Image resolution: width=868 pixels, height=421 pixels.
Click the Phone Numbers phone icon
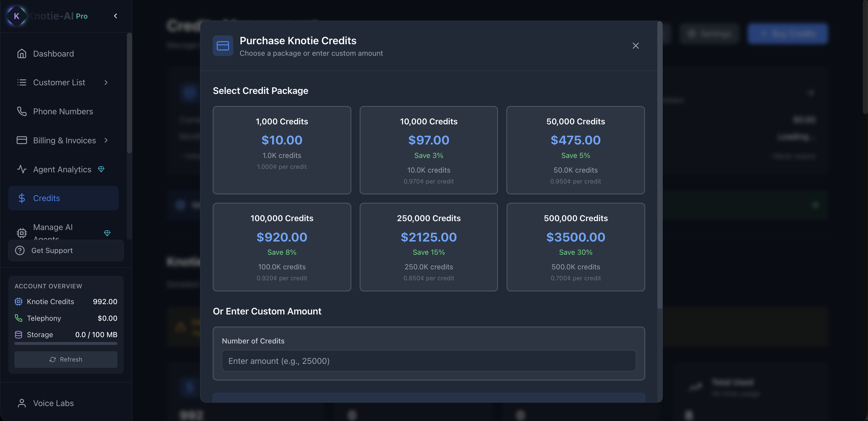pos(22,111)
